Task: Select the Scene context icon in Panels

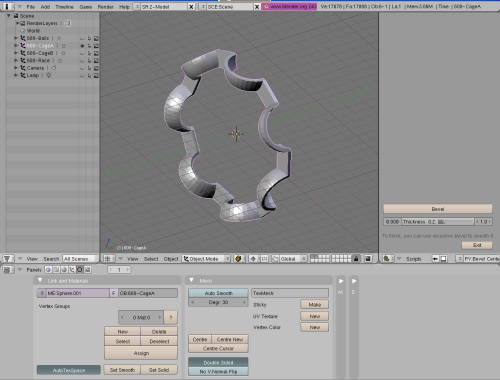Action: coord(88,270)
